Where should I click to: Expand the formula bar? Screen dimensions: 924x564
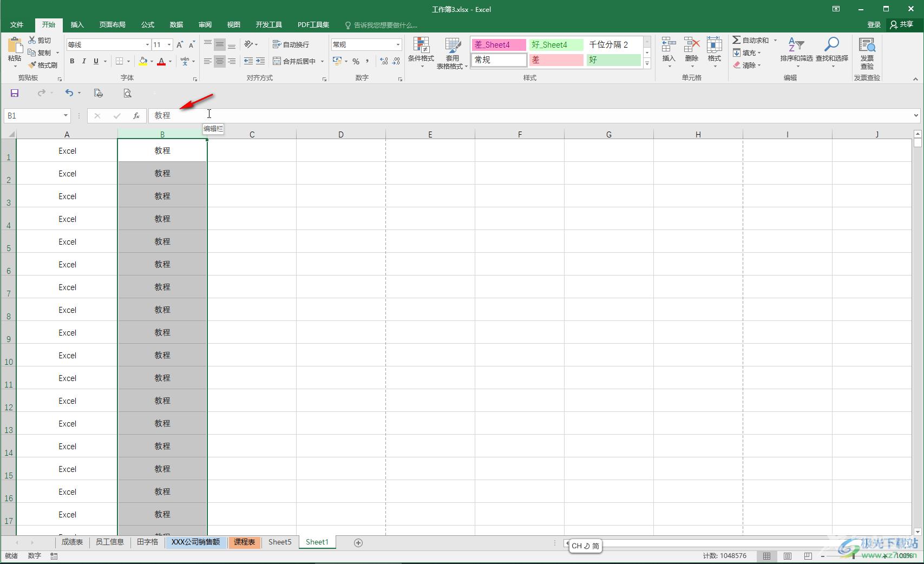(x=916, y=115)
